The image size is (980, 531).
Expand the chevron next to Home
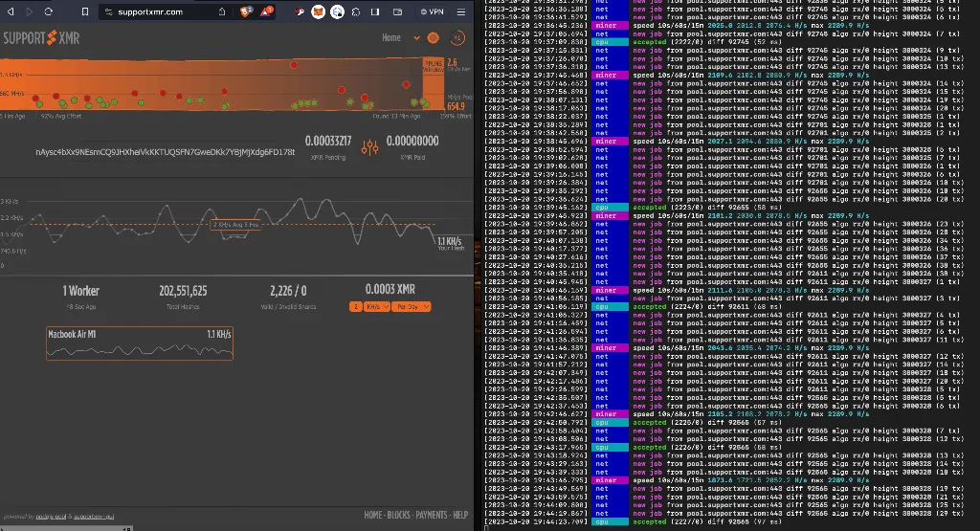(416, 38)
